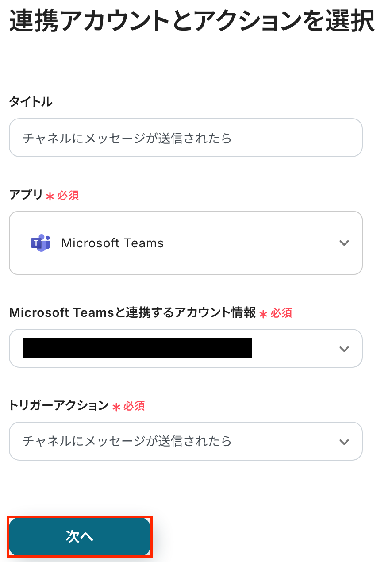The width and height of the screenshot is (392, 562).
Task: Click the 必須 tag next to アプリ
Action: point(68,196)
